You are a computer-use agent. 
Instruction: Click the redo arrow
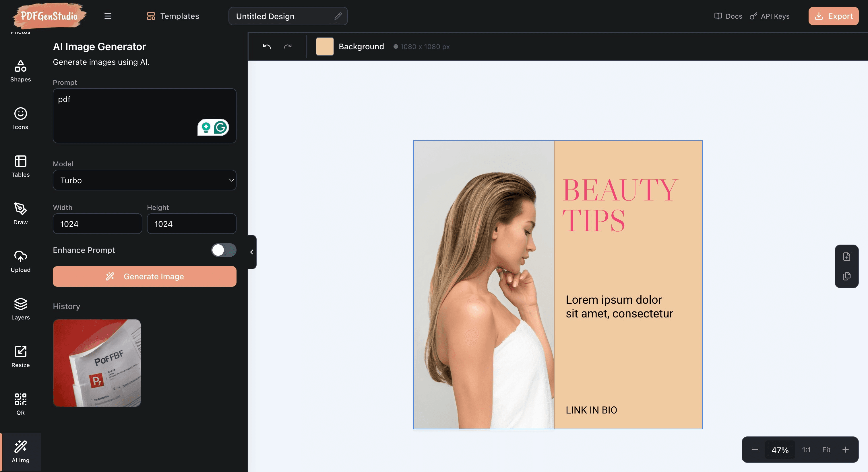(287, 46)
